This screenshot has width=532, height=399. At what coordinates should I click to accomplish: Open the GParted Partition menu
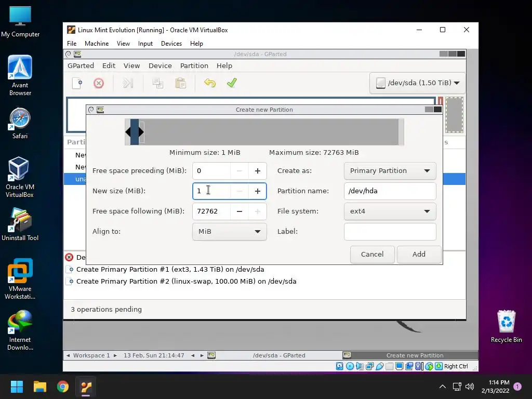click(194, 66)
